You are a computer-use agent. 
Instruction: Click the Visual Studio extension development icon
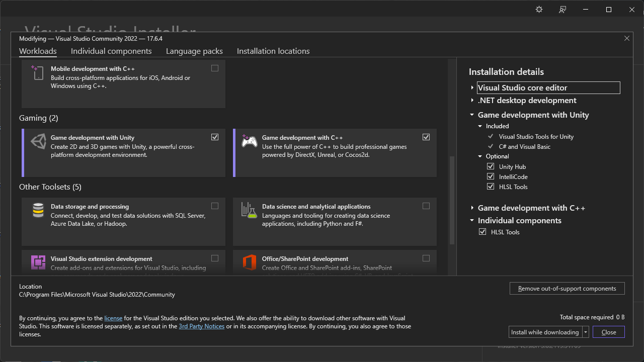[38, 262]
